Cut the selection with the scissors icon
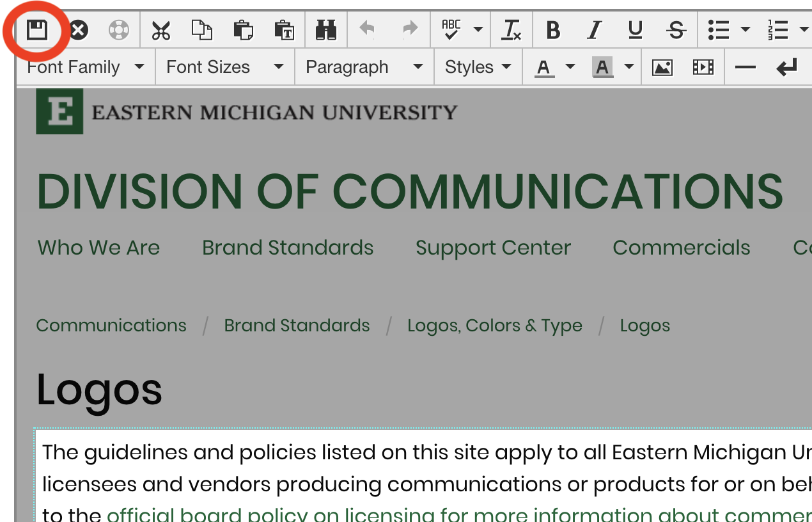812x522 pixels. pos(161,30)
